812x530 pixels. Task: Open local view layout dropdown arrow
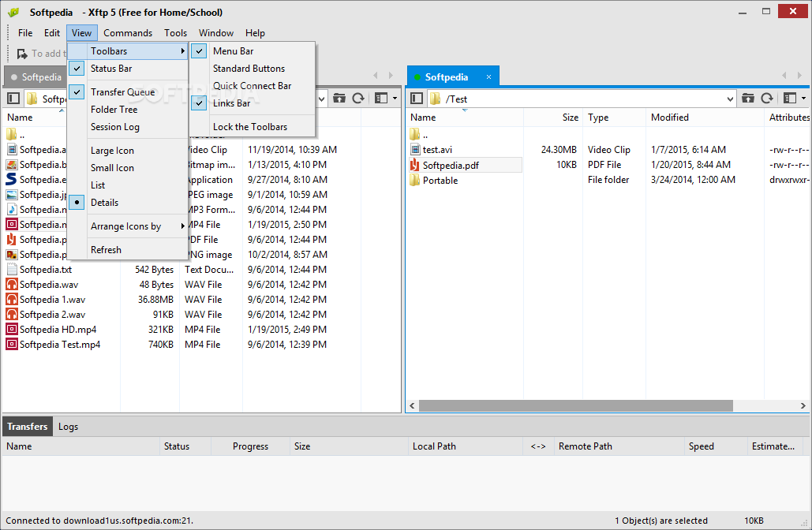(x=395, y=99)
